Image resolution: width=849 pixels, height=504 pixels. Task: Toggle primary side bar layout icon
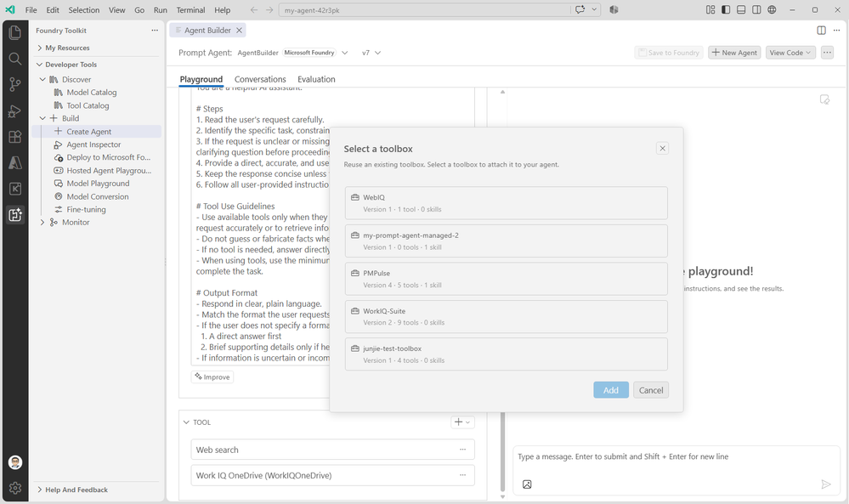[x=726, y=9]
